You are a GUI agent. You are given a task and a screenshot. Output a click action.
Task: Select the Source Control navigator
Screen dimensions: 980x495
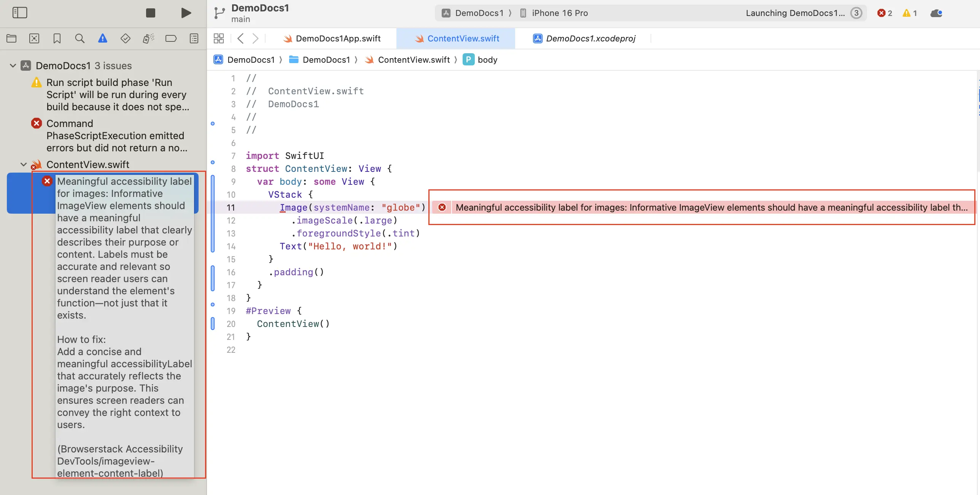pos(34,38)
